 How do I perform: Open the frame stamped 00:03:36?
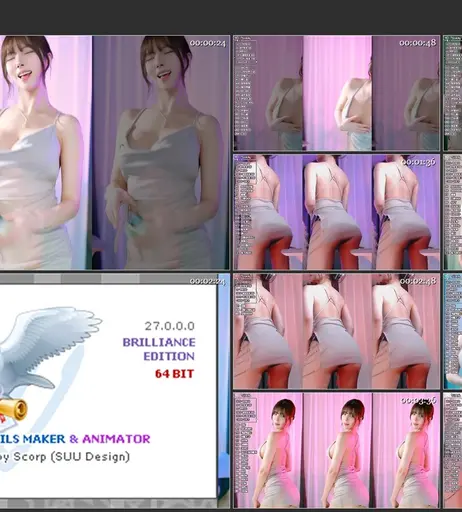(337, 450)
